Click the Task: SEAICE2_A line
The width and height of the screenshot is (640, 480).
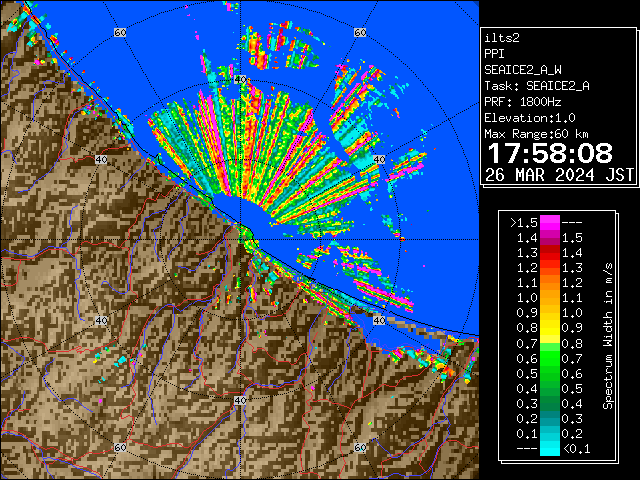(537, 86)
